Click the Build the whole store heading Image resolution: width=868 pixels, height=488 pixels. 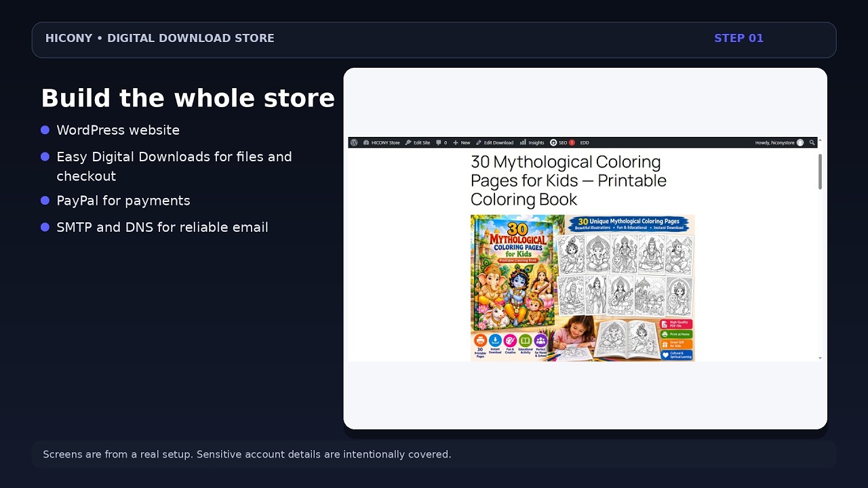tap(188, 98)
